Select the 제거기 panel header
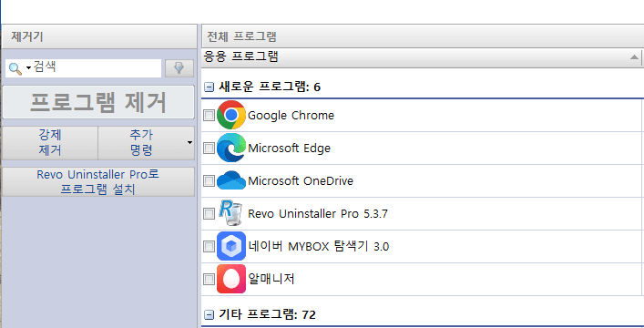644x328 pixels. [x=99, y=36]
